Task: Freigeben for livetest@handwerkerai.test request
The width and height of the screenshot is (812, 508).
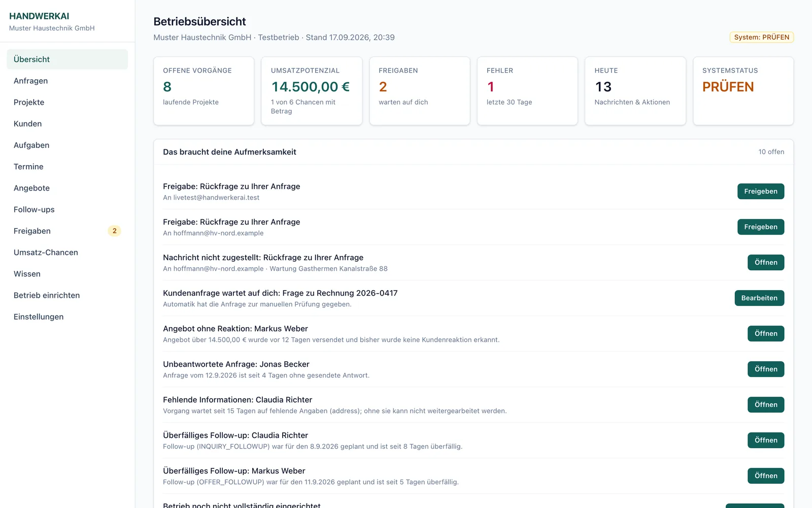Action: [761, 192]
